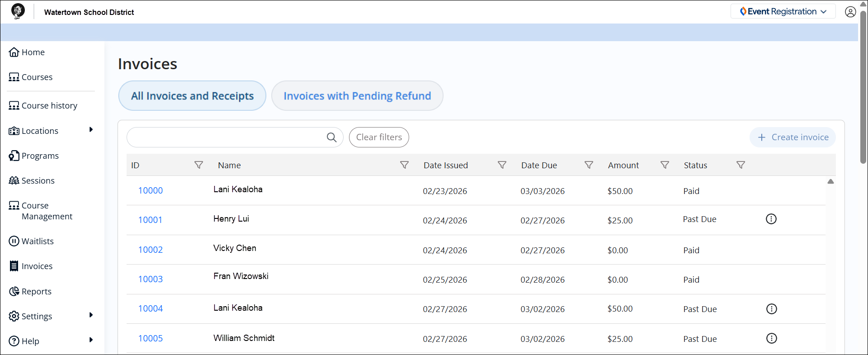
Task: Click the Clear filters button
Action: [x=379, y=137]
